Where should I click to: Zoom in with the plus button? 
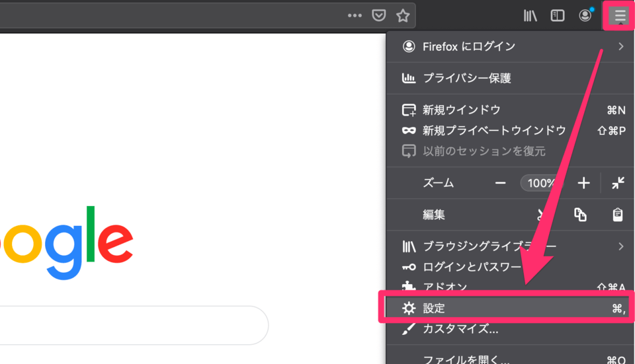click(x=583, y=183)
